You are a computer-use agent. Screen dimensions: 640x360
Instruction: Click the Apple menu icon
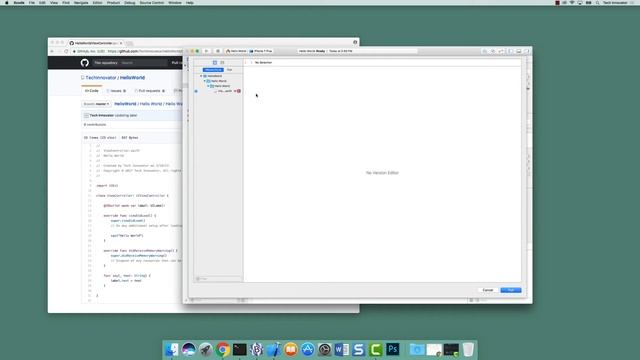(7, 2)
